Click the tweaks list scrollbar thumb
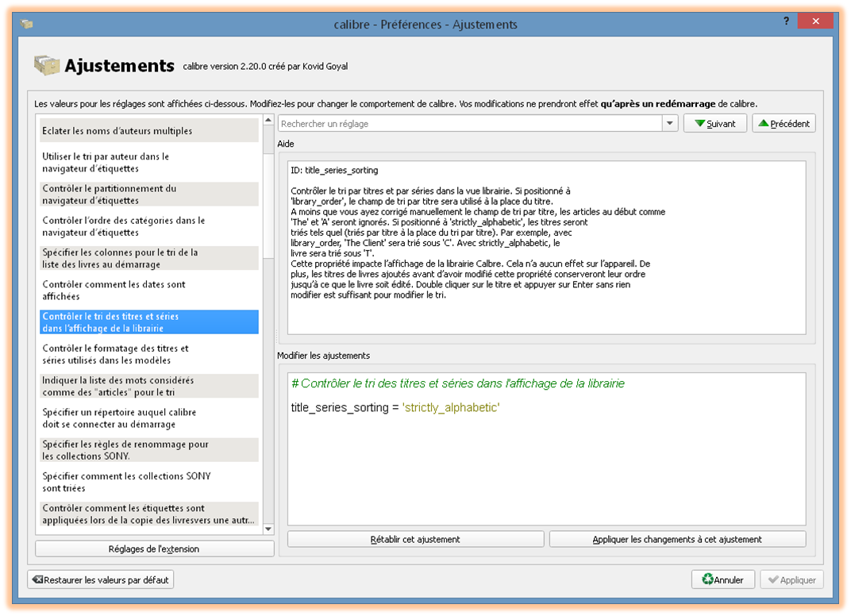Image resolution: width=851 pixels, height=616 pixels. (268, 206)
